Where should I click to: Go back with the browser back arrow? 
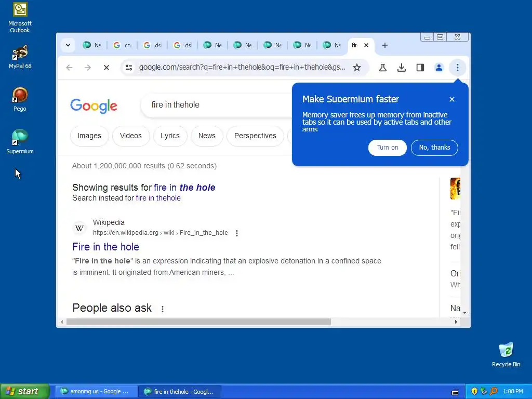tap(69, 68)
